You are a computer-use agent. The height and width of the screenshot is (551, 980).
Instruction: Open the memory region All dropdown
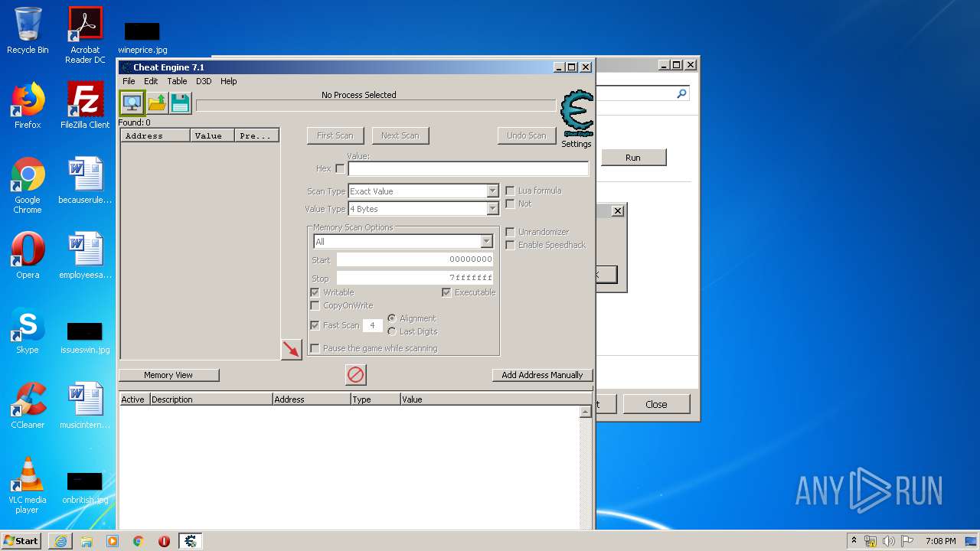point(403,242)
